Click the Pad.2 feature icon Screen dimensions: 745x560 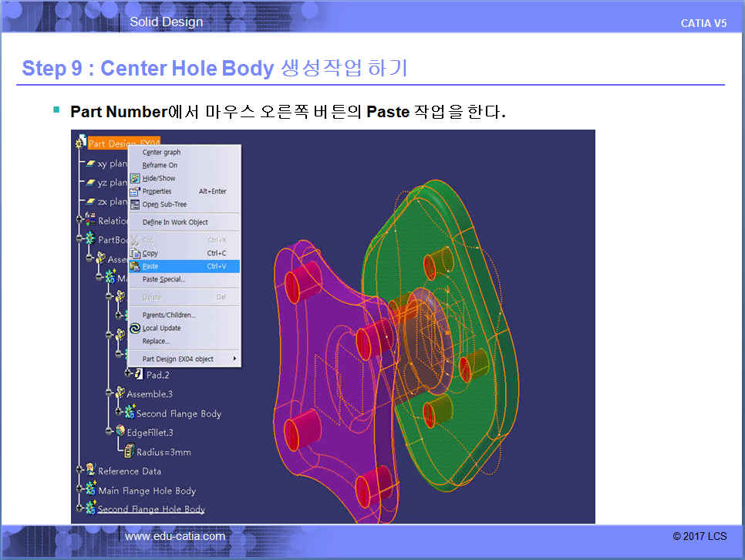[x=139, y=374]
